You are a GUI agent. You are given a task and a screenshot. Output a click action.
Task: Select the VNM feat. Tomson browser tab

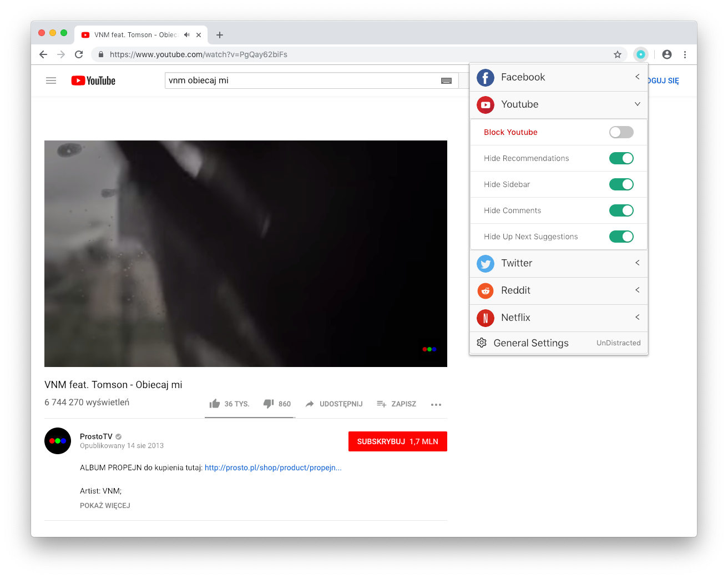point(141,35)
